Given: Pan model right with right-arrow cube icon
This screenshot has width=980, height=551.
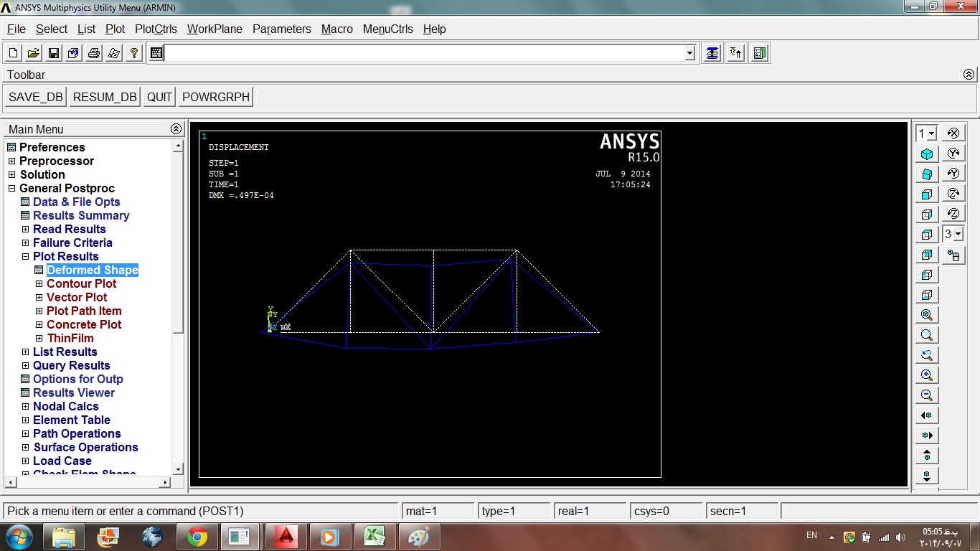Looking at the screenshot, I should pyautogui.click(x=927, y=435).
